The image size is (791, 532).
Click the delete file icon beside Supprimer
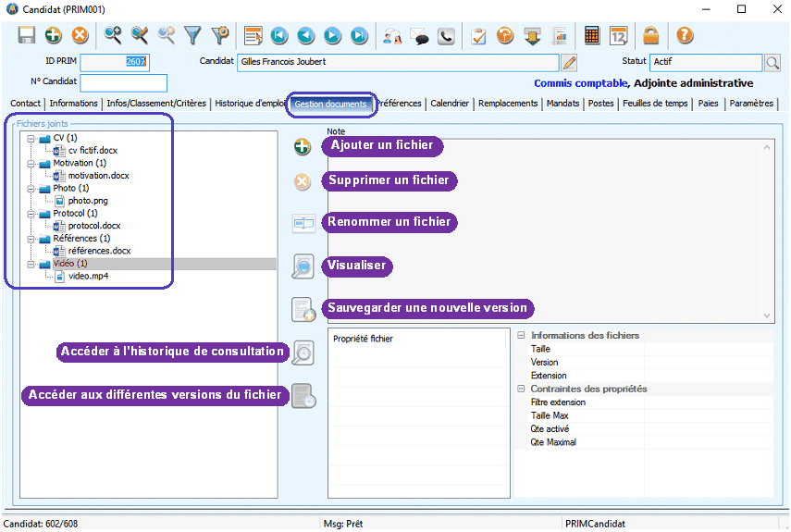[x=302, y=182]
